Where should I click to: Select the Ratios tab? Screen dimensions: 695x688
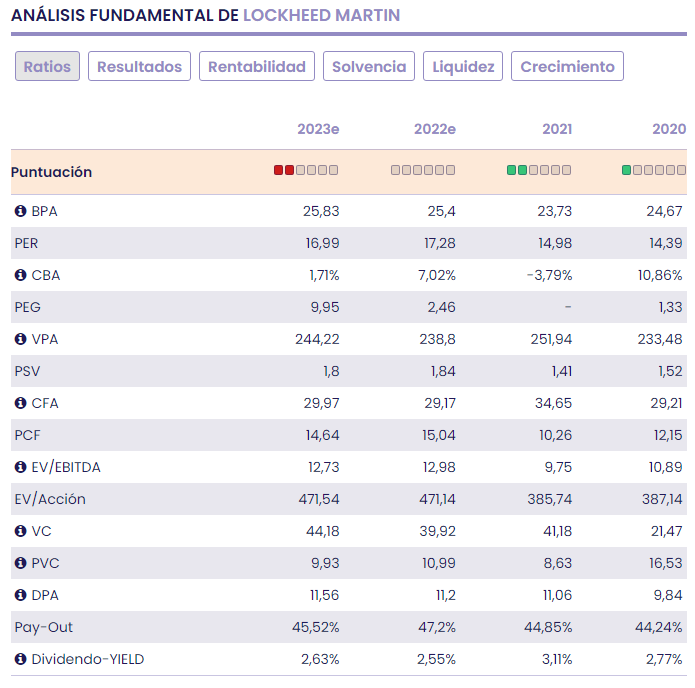pyautogui.click(x=47, y=67)
